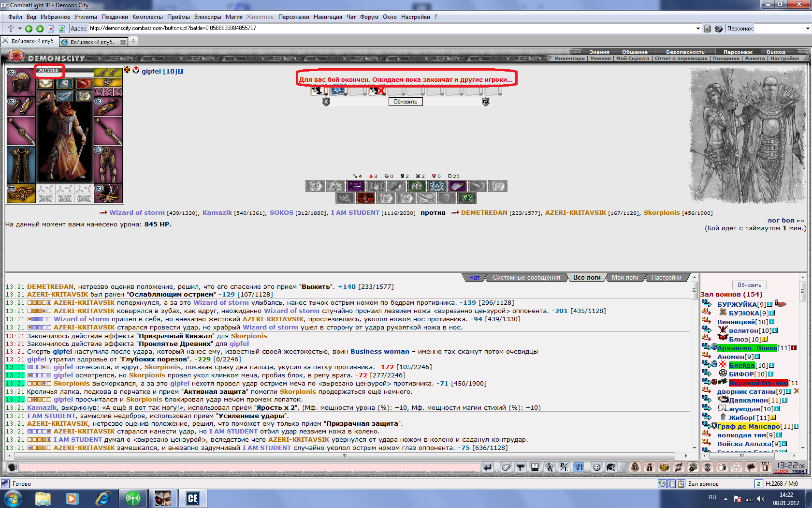812x508 pixels.
Task: Select the green claw technique icon
Action: [x=467, y=198]
